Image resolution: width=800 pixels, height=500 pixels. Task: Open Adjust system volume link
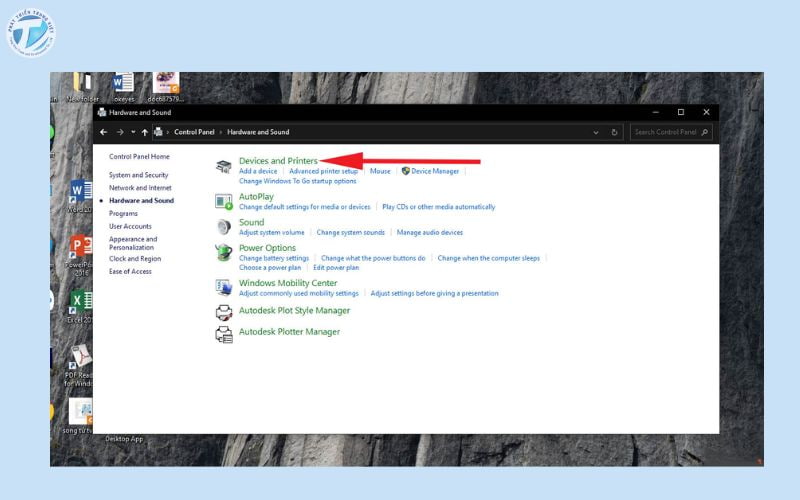pos(271,232)
